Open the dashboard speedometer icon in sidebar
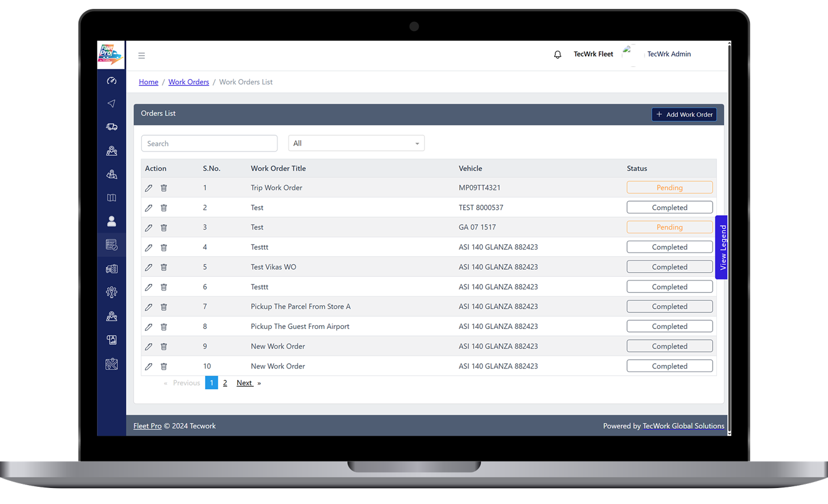 tap(112, 80)
